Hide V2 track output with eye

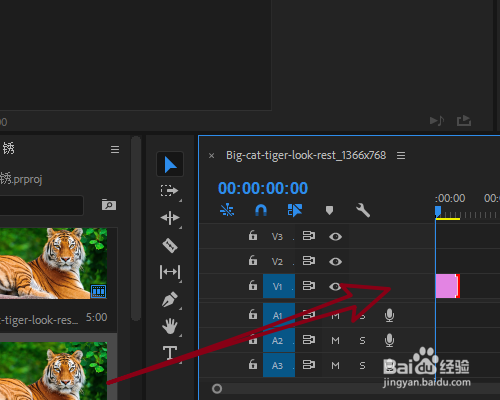[335, 261]
